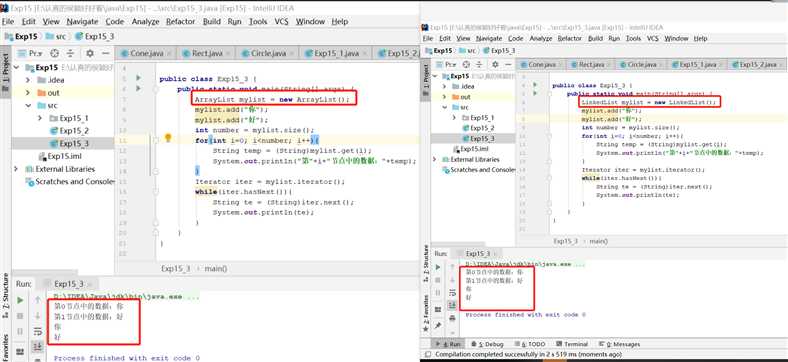Open the 0: Messages tool button in right window
788x362 pixels.
coord(619,344)
